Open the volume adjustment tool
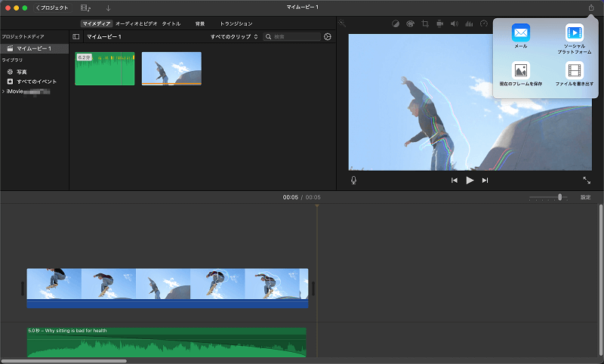 point(454,23)
